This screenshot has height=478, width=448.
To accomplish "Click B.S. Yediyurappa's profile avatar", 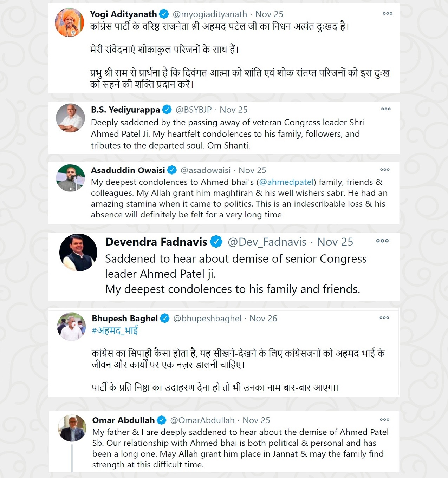I will click(x=70, y=118).
